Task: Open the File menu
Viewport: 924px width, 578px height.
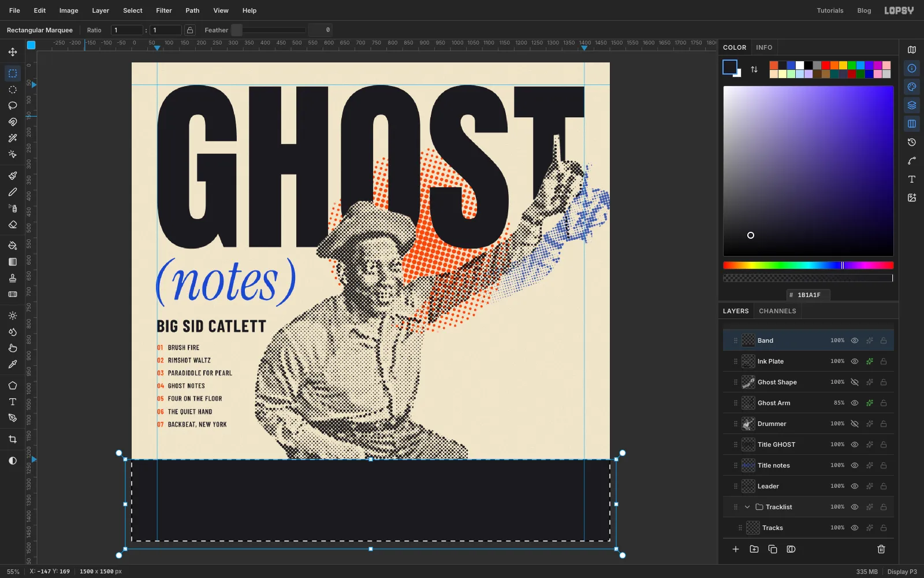Action: 14,10
